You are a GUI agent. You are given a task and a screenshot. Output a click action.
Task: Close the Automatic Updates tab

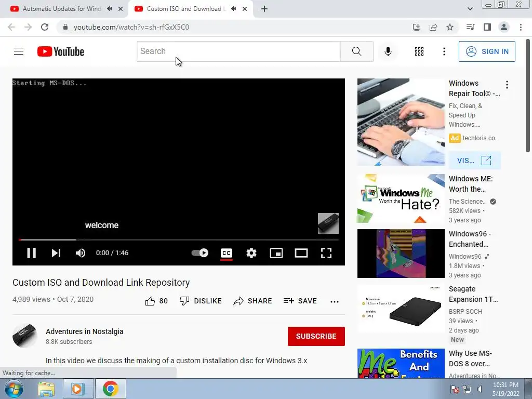(x=121, y=9)
